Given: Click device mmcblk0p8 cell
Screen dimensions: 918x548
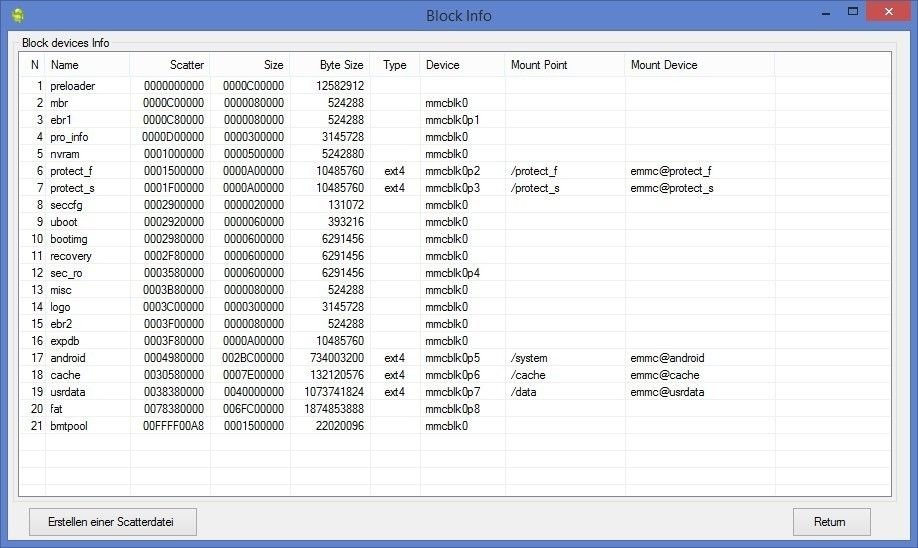Looking at the screenshot, I should click(x=453, y=409).
